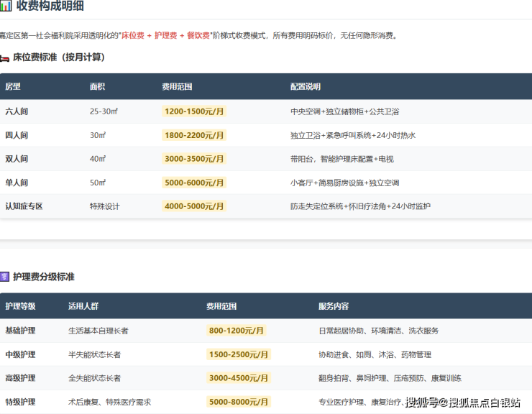Click the 1500-2500元/月 price badge
This screenshot has height=414, width=532.
(239, 354)
